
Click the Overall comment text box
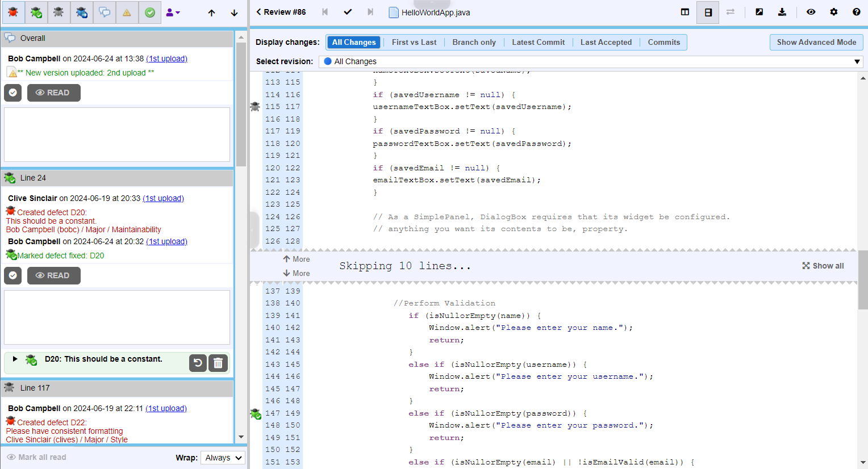coord(117,135)
